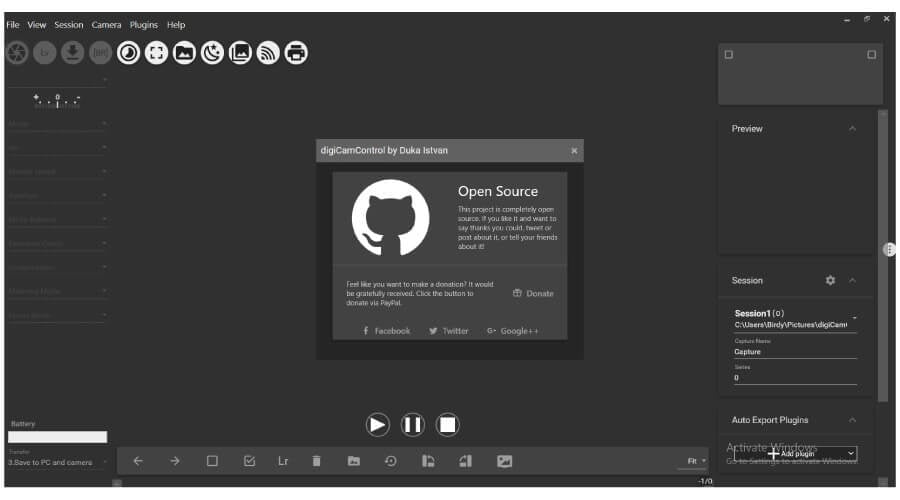
Task: Close the digiCamControl dialog
Action: [574, 150]
